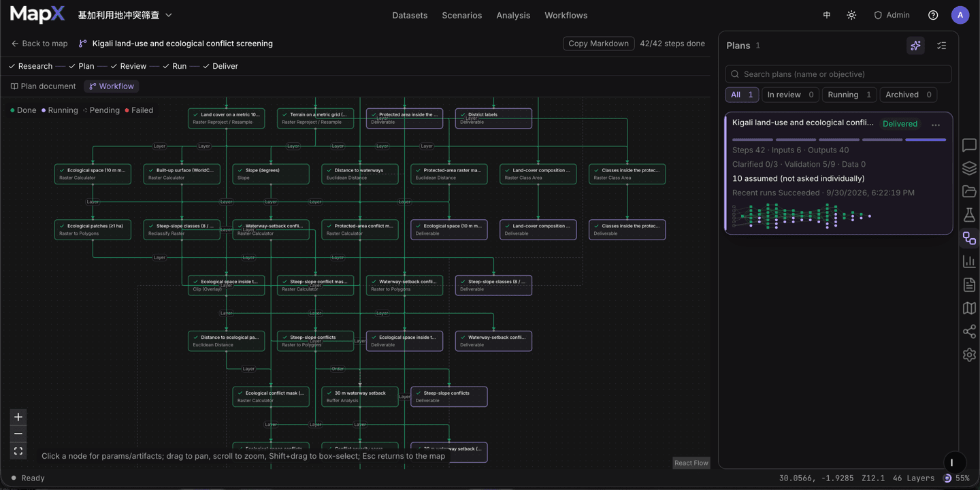Select the Ecological patches (≥1 ha) node

point(93,229)
